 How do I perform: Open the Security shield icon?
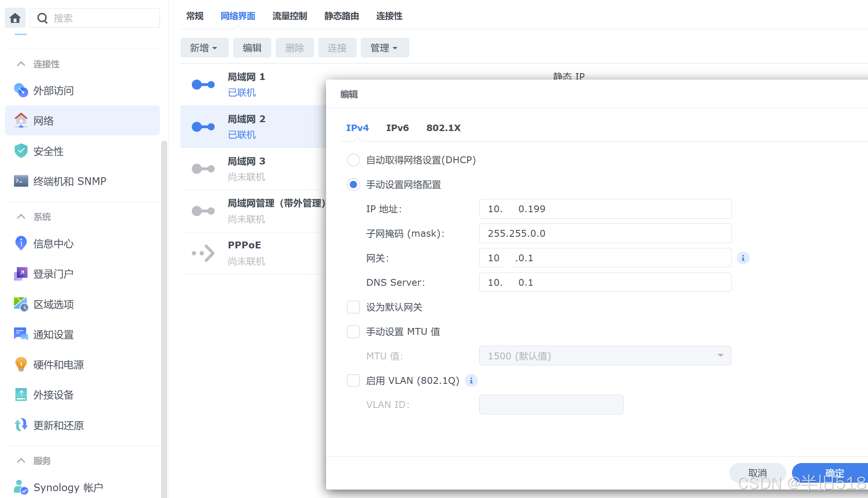(x=21, y=151)
